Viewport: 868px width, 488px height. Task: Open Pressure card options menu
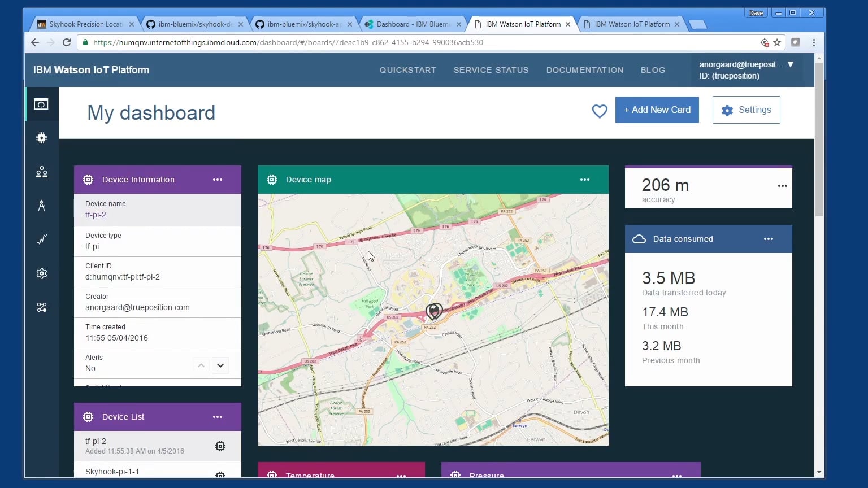point(677,476)
